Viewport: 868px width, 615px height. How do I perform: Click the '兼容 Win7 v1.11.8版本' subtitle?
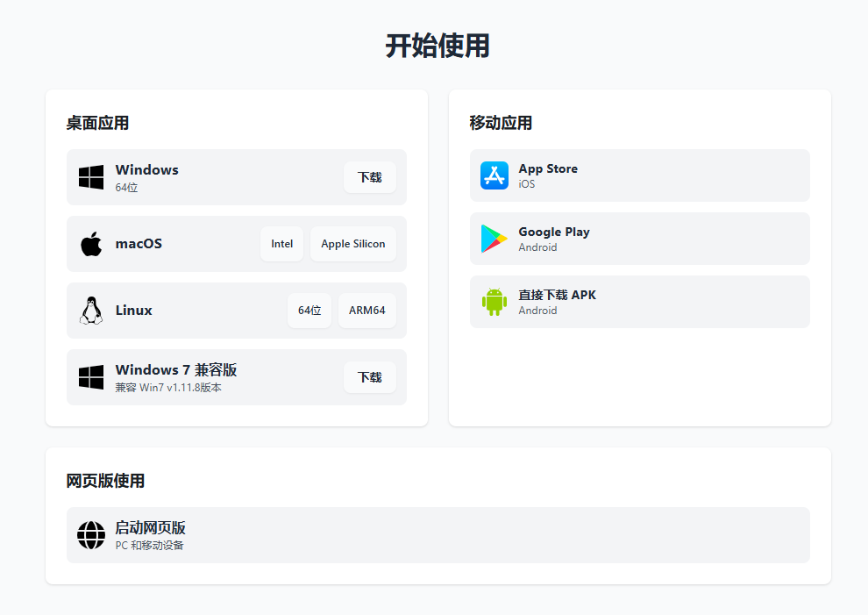(168, 387)
